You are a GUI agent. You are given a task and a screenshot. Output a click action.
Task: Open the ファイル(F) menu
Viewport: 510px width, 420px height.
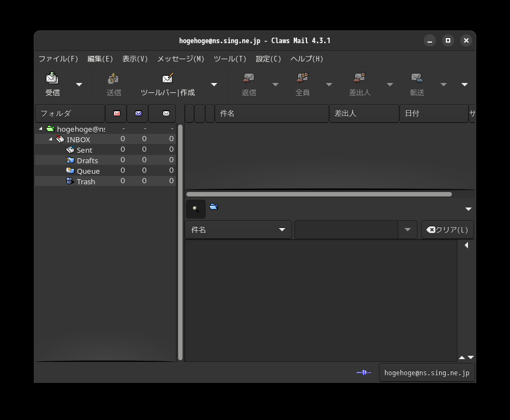click(58, 59)
